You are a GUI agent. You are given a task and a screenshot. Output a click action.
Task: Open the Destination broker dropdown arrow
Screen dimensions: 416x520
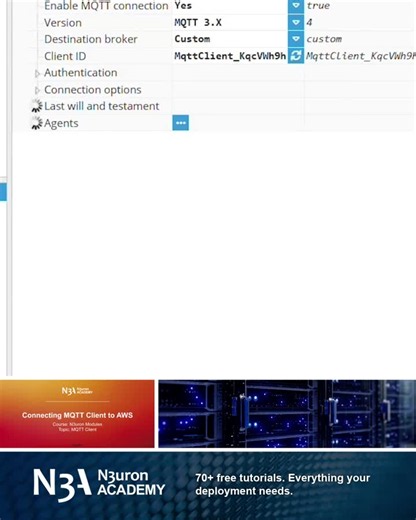[296, 39]
